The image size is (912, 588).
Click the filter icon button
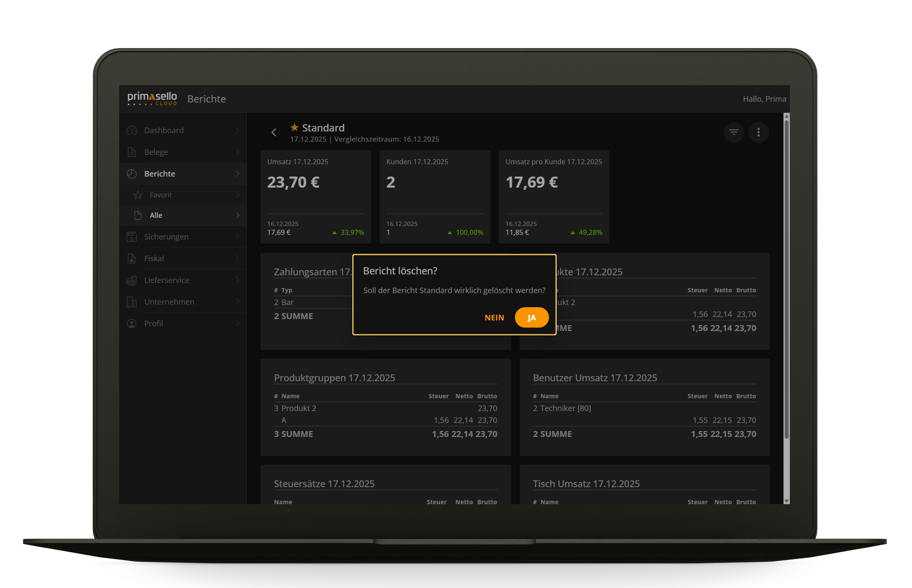tap(734, 132)
